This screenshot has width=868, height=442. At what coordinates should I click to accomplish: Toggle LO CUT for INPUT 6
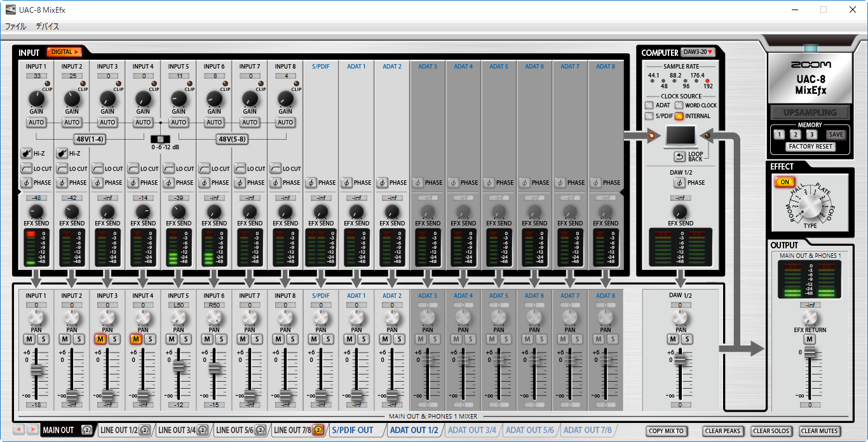coord(205,168)
